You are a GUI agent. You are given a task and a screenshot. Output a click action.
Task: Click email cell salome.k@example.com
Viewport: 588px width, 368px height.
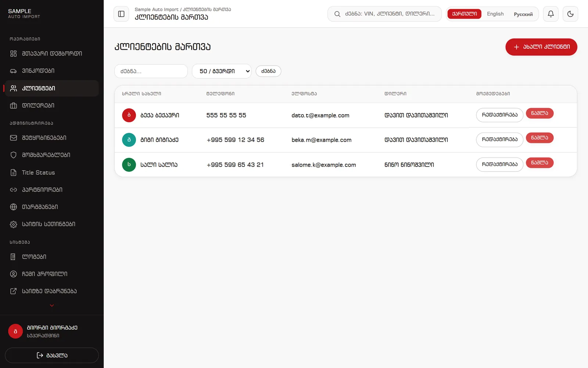click(324, 165)
